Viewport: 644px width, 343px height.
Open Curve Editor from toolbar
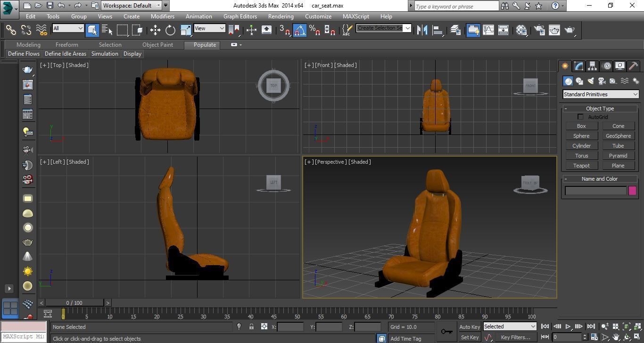tap(488, 30)
